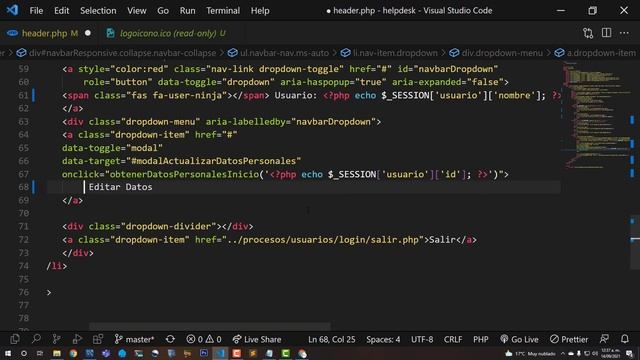
Task: Show hidden system tray icons chevron
Action: click(563, 353)
